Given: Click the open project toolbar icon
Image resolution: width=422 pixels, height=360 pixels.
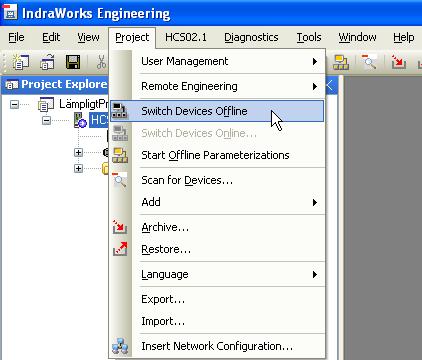Looking at the screenshot, I should pyautogui.click(x=48, y=62).
